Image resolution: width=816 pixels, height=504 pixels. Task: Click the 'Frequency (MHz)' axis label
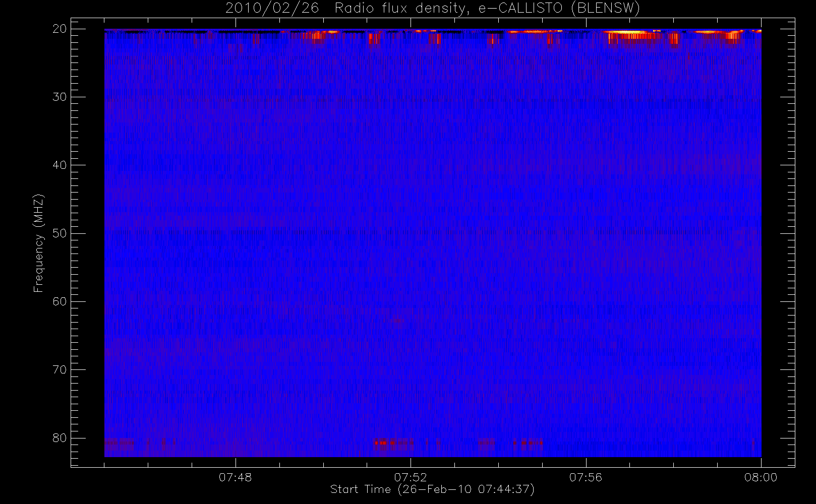38,243
